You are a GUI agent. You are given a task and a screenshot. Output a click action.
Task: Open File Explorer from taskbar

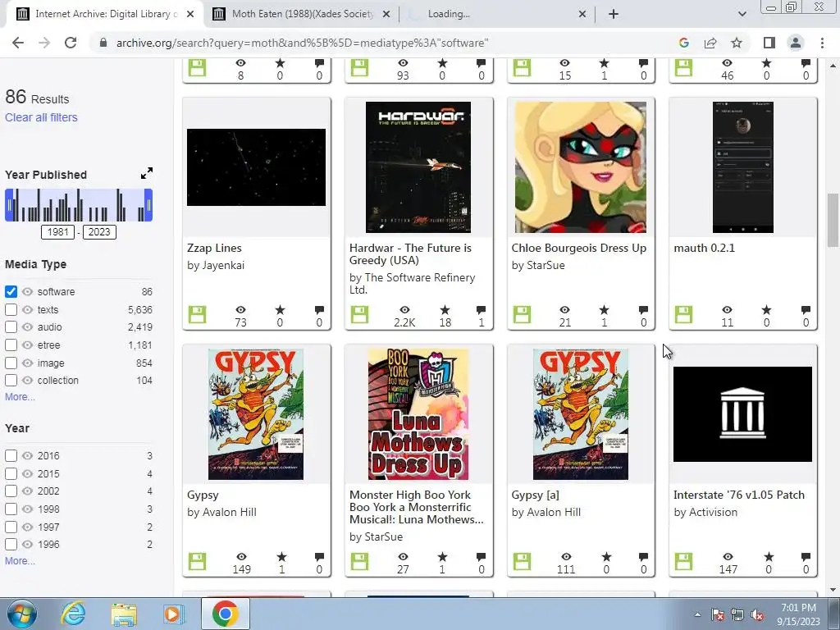coord(124,614)
